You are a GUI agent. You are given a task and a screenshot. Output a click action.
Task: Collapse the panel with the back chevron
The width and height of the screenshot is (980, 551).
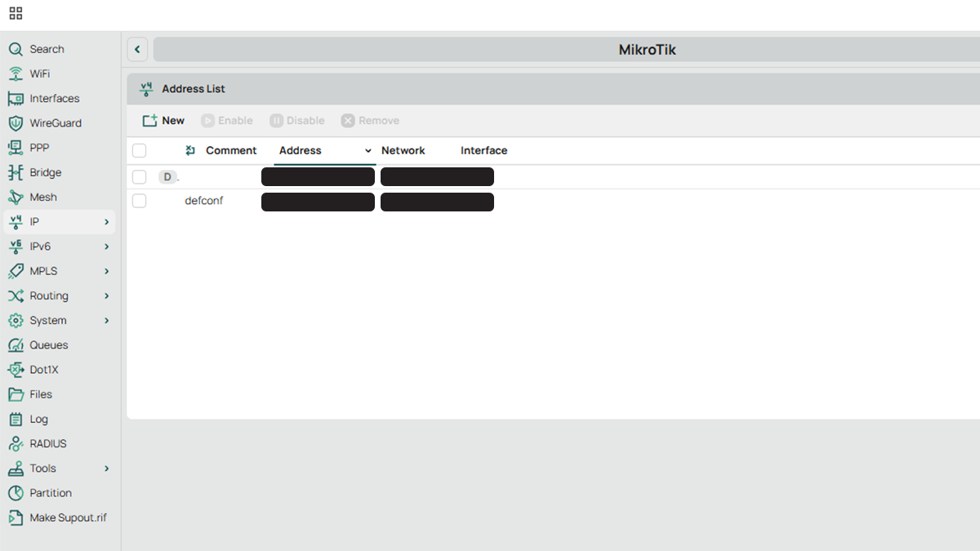pyautogui.click(x=137, y=49)
